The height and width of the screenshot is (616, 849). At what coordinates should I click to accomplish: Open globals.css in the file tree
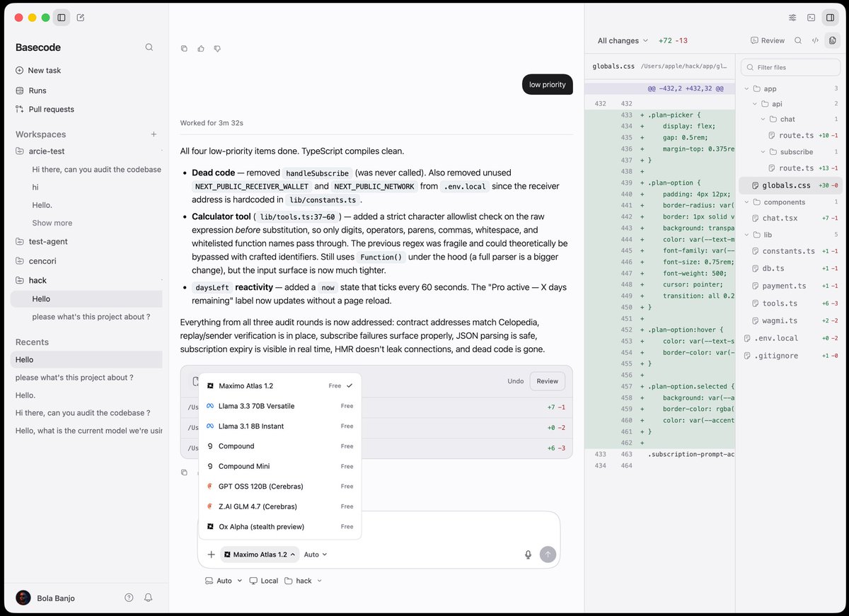point(790,185)
